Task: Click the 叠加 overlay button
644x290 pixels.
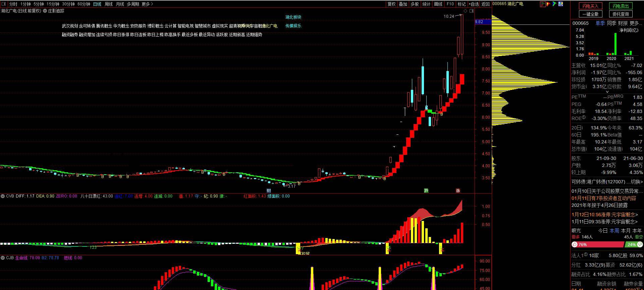Action: pos(403,4)
